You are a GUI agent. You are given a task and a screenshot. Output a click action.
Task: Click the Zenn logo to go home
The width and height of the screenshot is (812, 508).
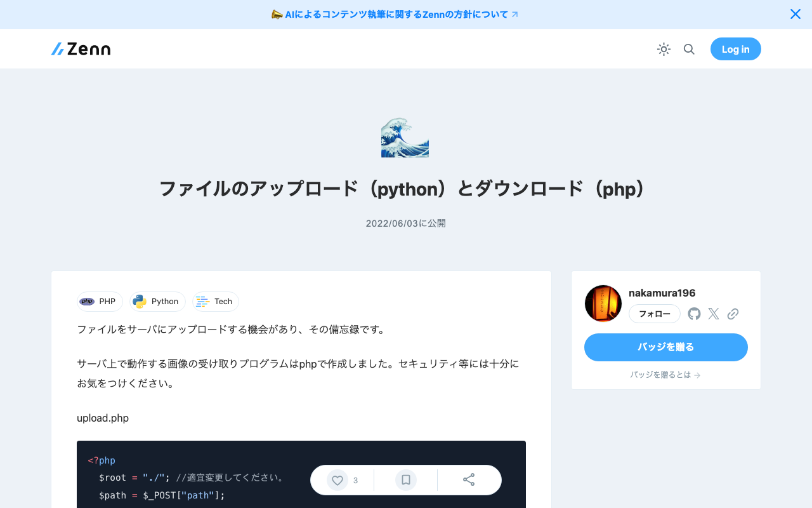point(81,49)
